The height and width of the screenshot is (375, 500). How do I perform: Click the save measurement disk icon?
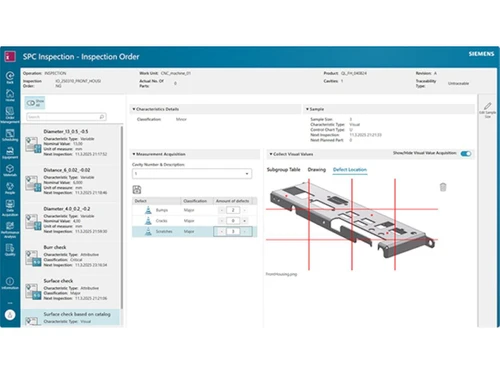point(137,190)
